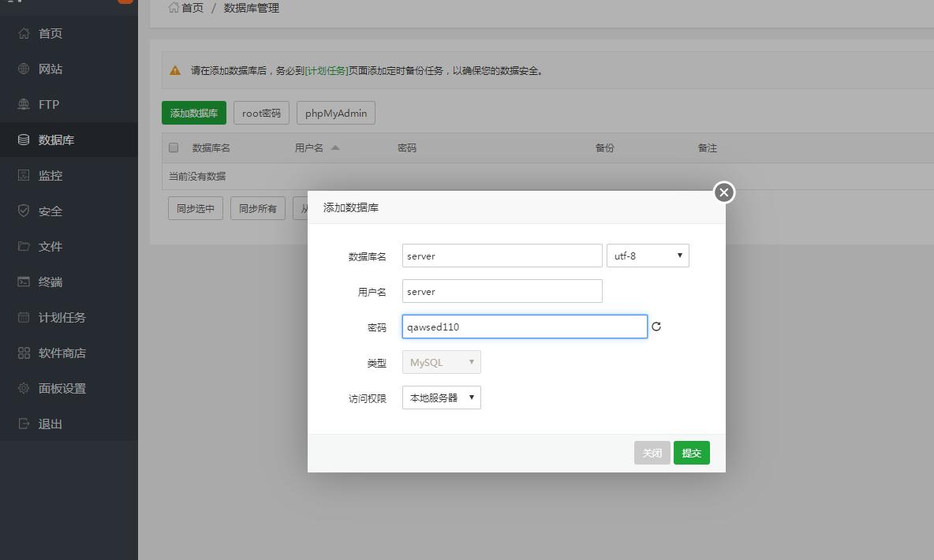Image resolution: width=934 pixels, height=560 pixels.
Task: Go to 软件商店 in the sidebar menu
Action: pos(62,353)
